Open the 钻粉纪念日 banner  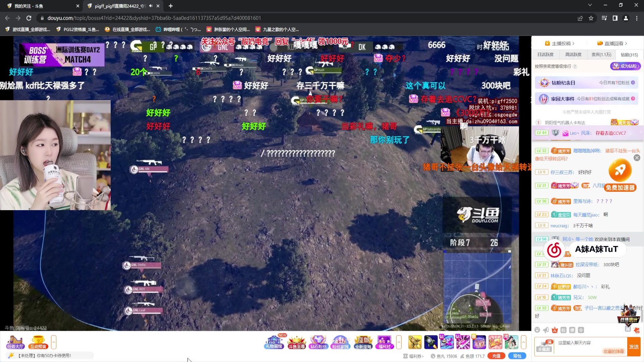pos(587,83)
